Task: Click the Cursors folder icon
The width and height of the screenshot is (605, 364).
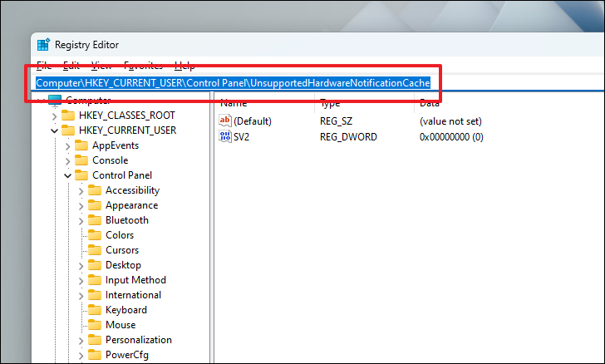Action: point(95,250)
